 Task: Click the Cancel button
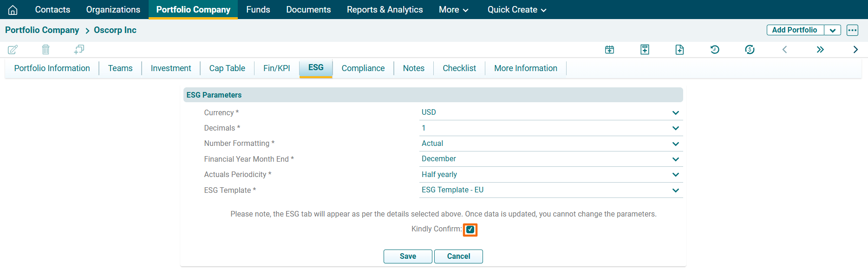click(x=458, y=256)
